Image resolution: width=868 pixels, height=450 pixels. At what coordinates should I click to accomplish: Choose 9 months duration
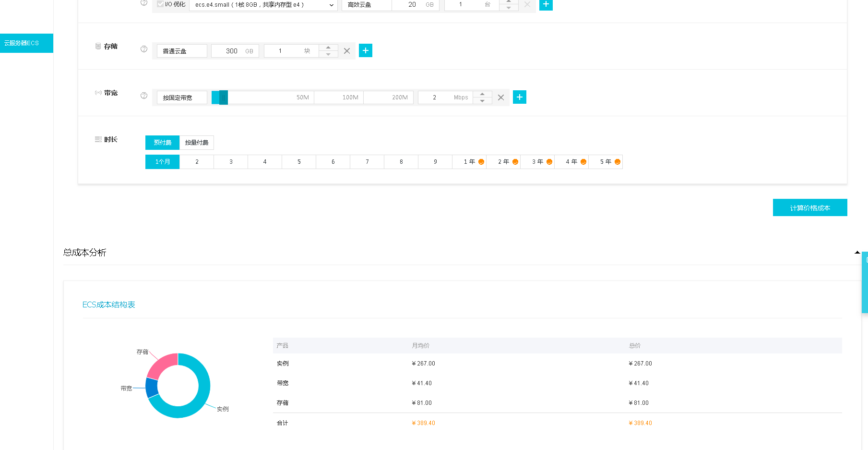click(x=435, y=162)
